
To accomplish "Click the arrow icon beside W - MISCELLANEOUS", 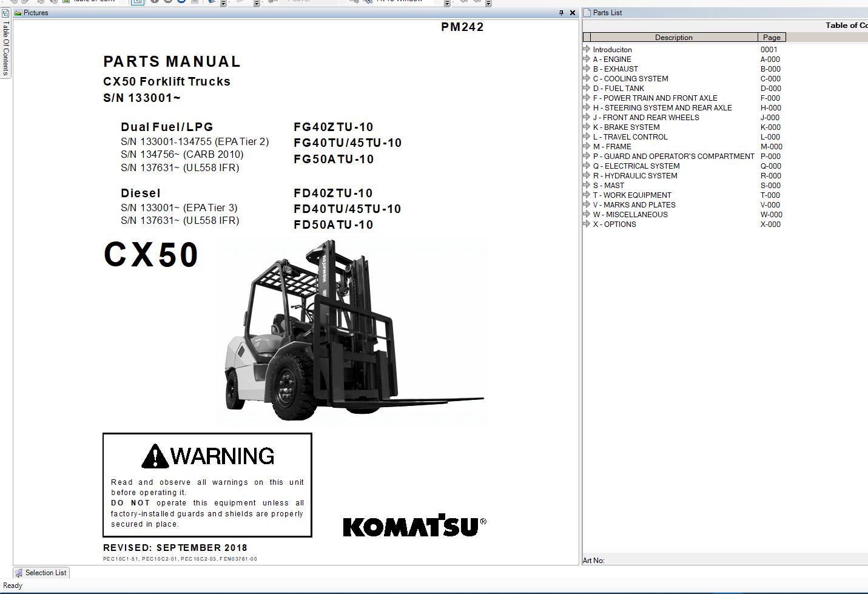I will (x=587, y=214).
